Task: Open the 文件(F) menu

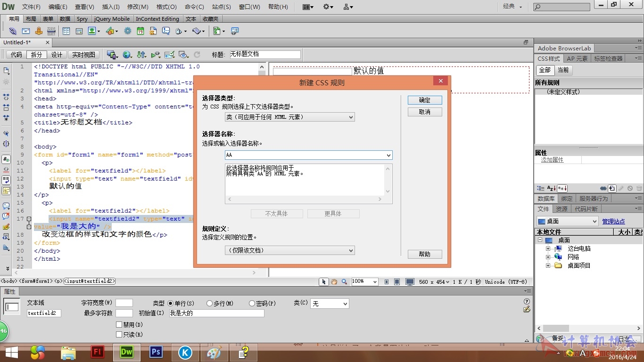Action: click(x=31, y=7)
